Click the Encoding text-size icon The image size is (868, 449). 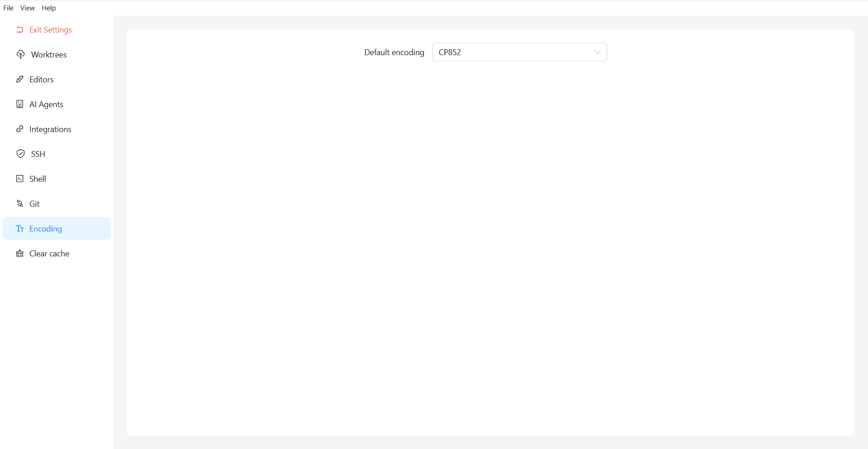20,228
